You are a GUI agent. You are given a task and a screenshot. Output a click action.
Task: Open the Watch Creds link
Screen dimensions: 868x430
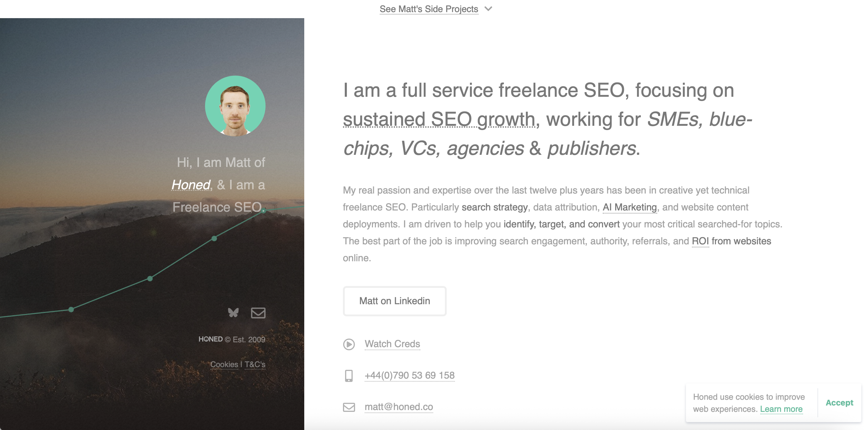pos(392,344)
